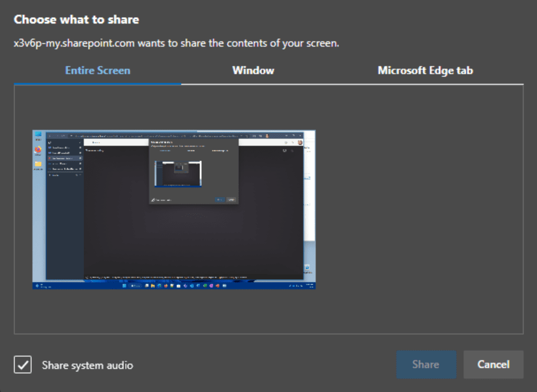Click the Share button

click(x=426, y=365)
